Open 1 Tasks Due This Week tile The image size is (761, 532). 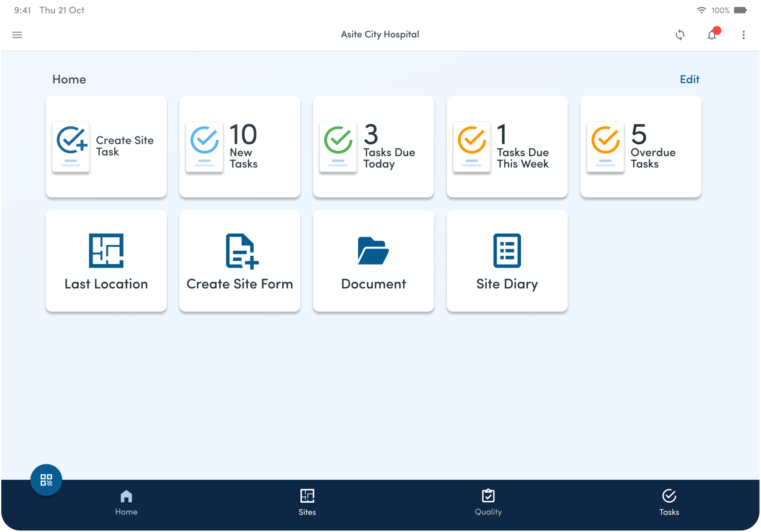(x=507, y=146)
